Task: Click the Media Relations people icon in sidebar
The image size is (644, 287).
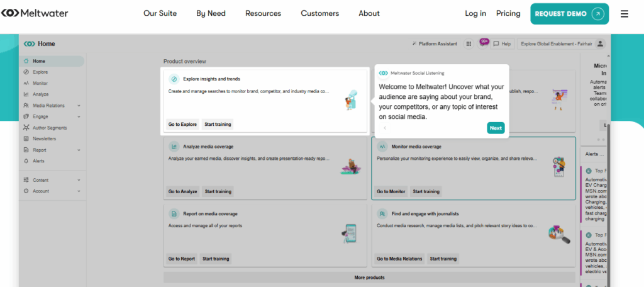Action: pos(26,106)
